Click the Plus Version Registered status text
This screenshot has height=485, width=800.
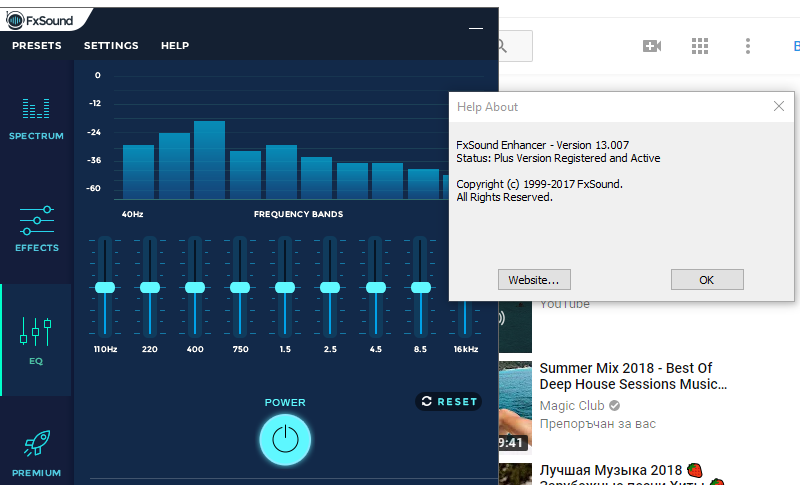tap(558, 158)
